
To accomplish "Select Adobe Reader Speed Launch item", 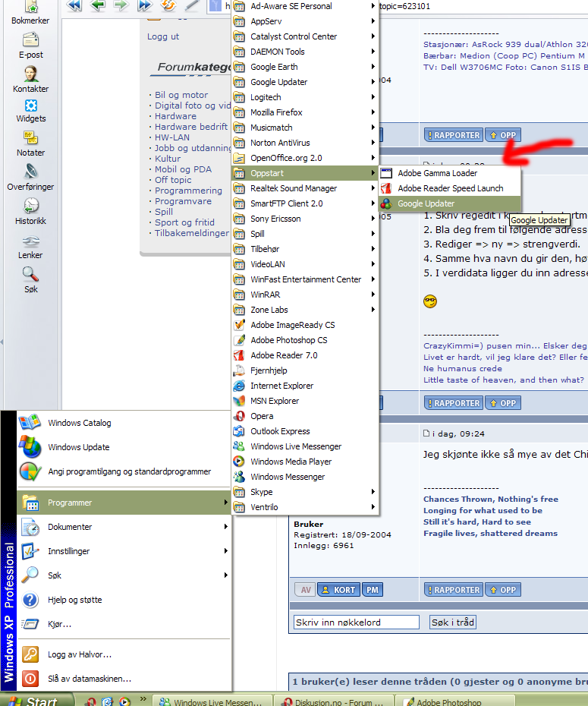I will click(x=450, y=188).
